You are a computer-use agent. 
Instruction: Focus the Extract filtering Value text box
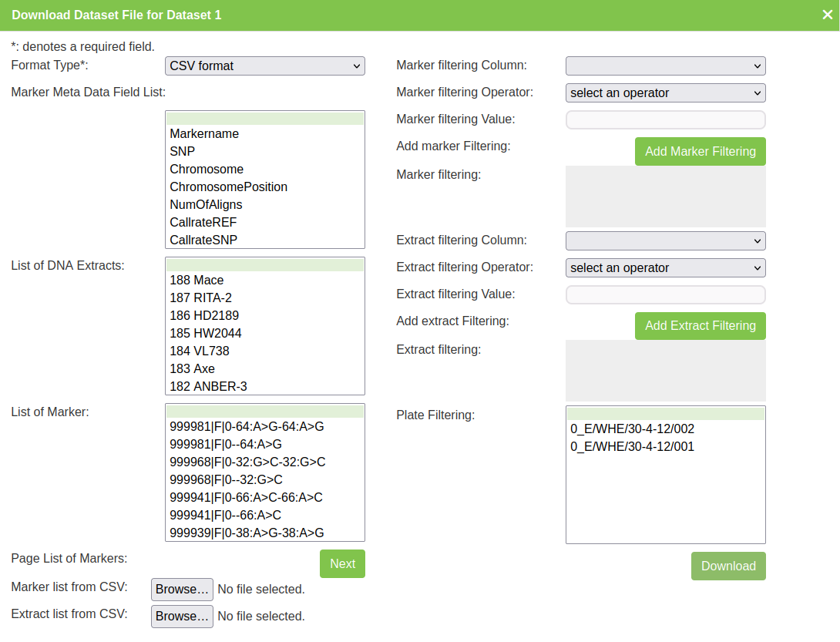click(x=665, y=295)
